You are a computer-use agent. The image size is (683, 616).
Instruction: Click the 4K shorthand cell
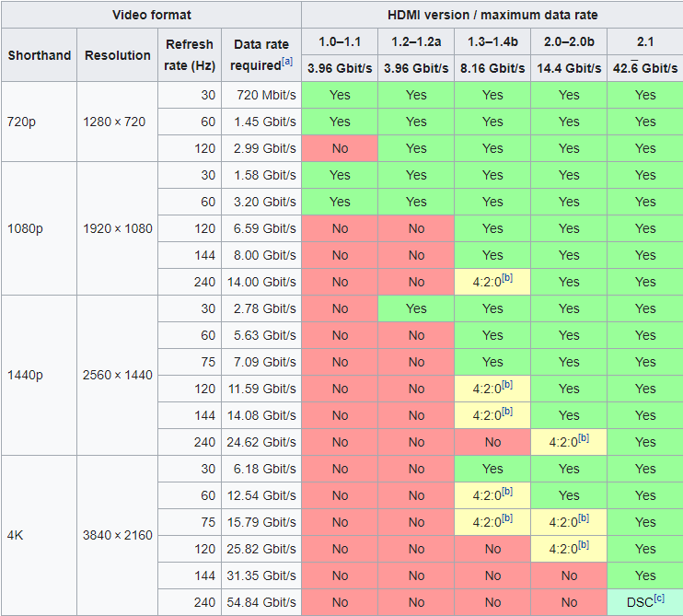(40, 535)
